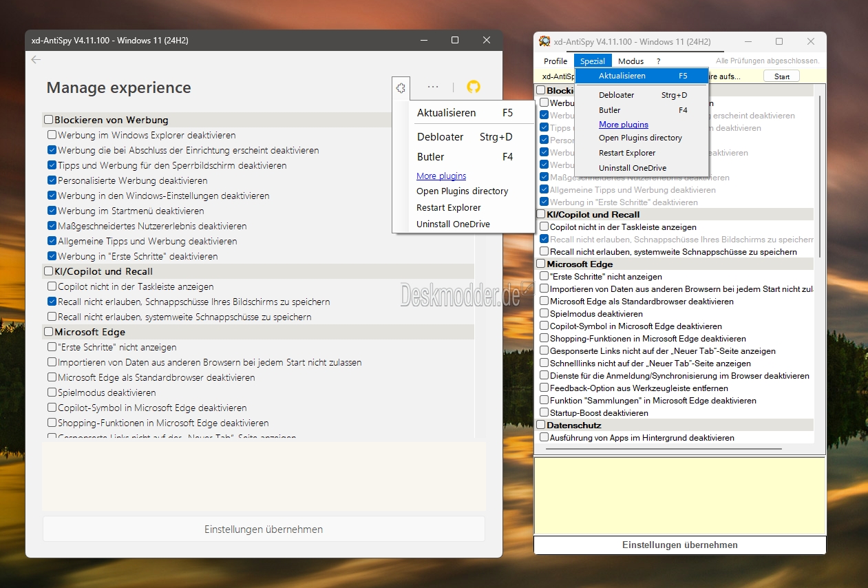Click 'Einstellungen übernehmen' in Manage experience window

click(264, 529)
